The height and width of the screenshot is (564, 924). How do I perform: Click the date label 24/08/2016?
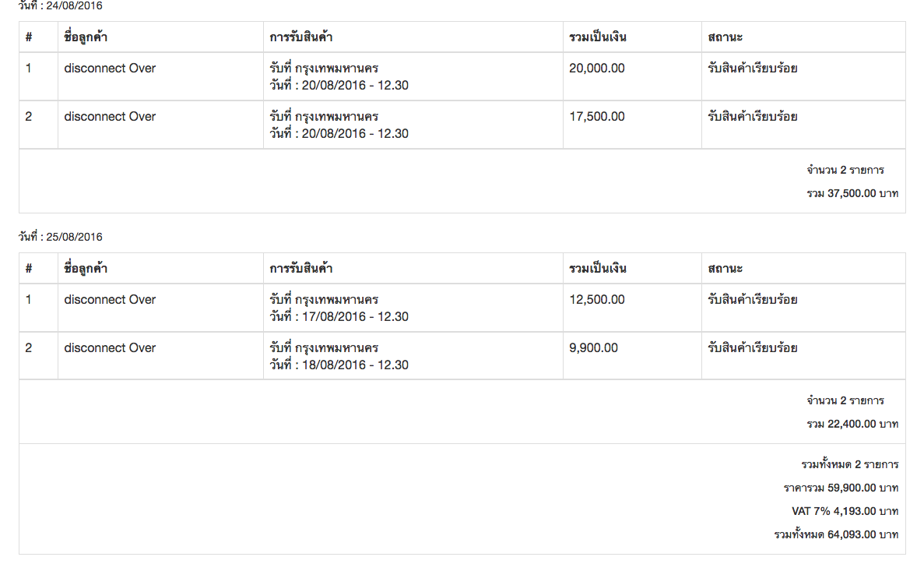click(61, 5)
